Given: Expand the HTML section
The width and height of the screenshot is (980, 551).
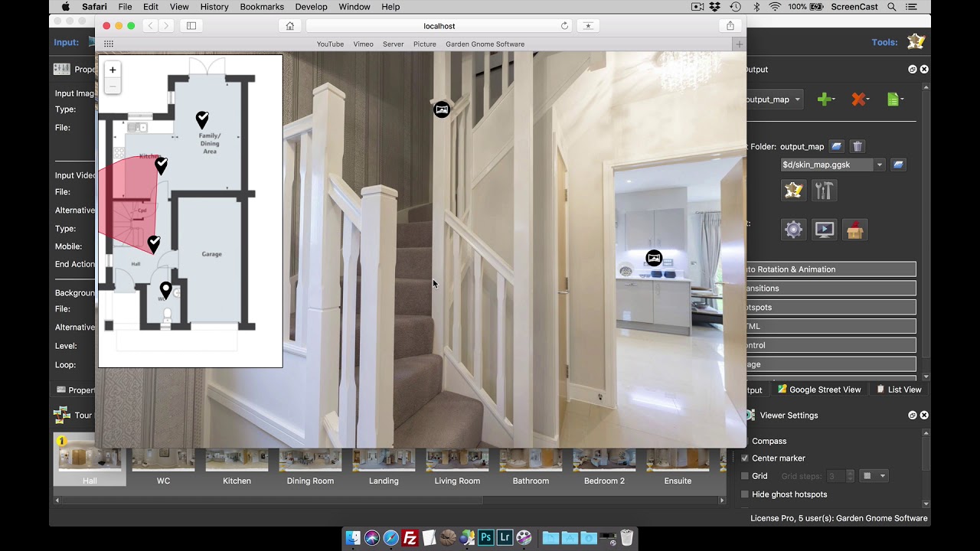Looking at the screenshot, I should coord(831,327).
